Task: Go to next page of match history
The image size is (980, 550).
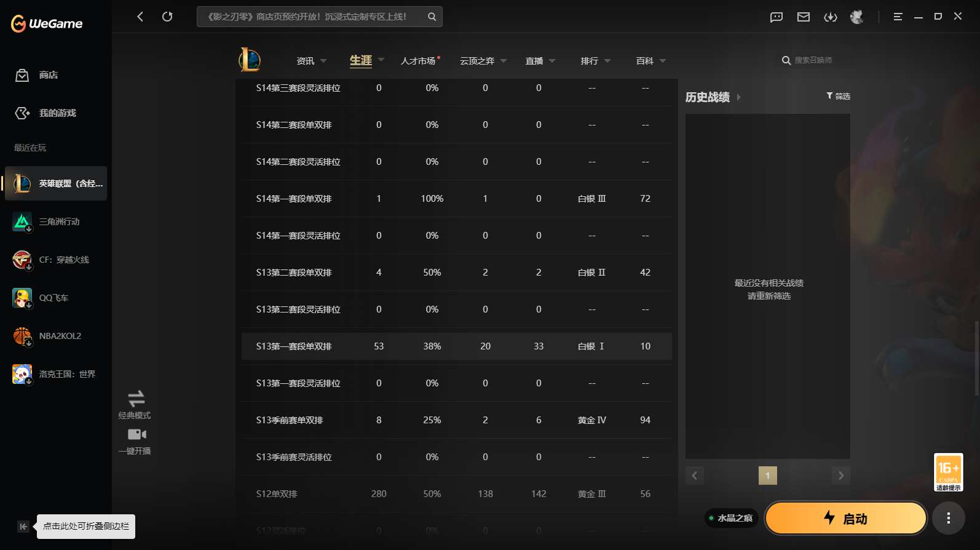Action: 841,476
